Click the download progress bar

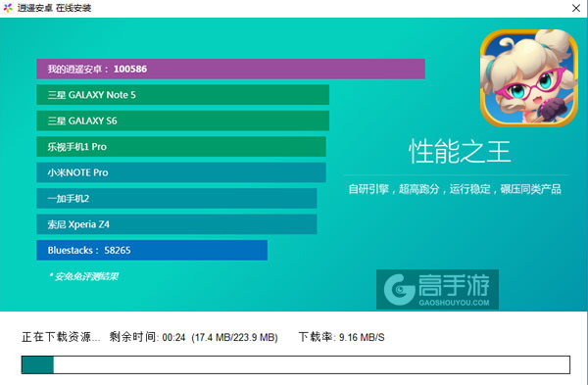coord(296,364)
